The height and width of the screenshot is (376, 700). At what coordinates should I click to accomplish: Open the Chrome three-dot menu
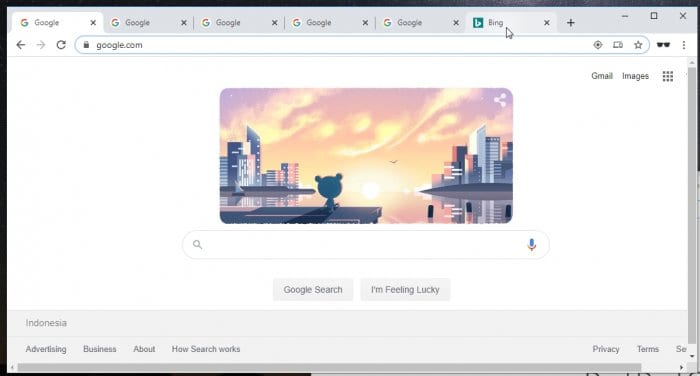coord(683,45)
